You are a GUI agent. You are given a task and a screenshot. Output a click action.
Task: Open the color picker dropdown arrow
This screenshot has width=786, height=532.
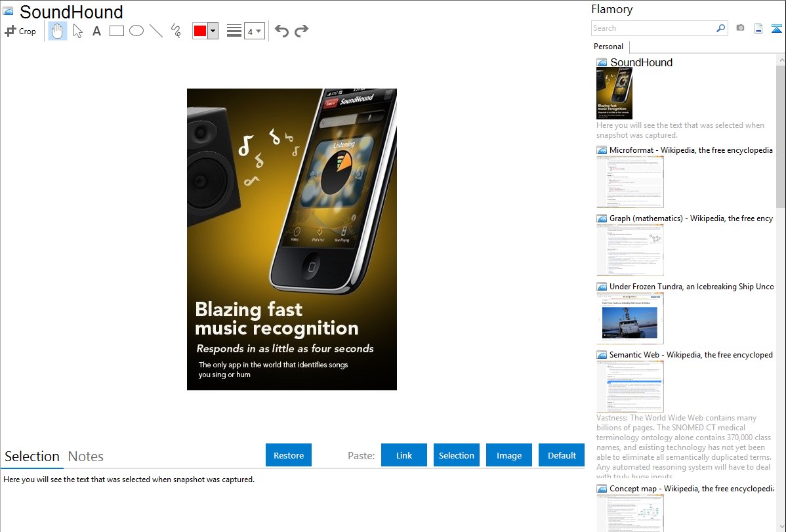pyautogui.click(x=213, y=31)
